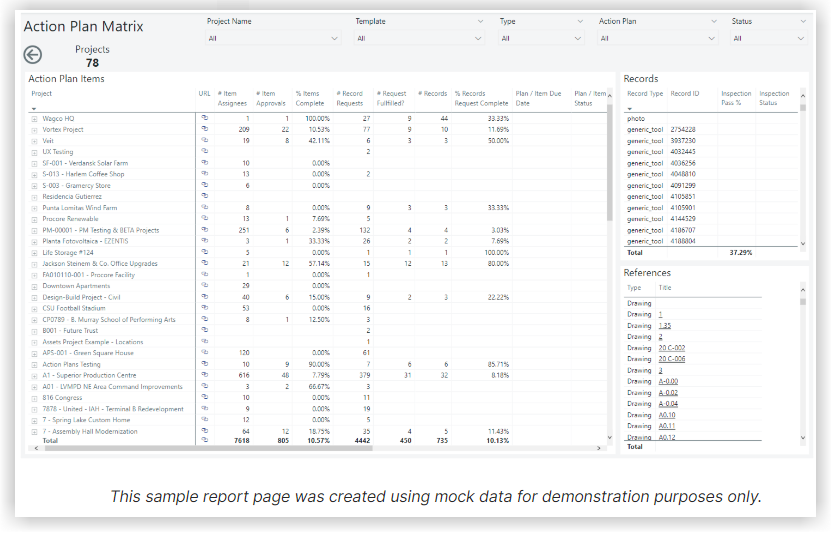Open drawing reference A-0.02 link
The image size is (832, 533).
[x=668, y=392]
